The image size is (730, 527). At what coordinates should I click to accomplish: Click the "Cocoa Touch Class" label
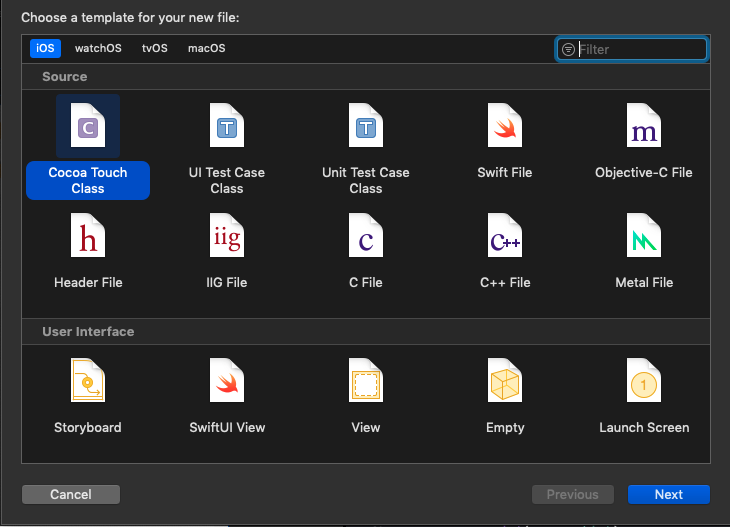coord(88,181)
